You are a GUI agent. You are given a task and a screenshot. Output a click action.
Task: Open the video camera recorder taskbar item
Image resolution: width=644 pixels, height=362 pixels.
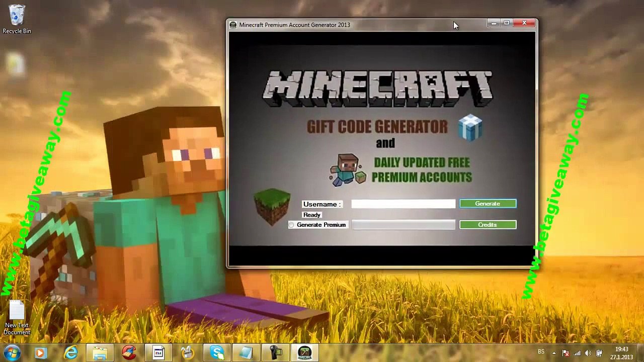276,353
